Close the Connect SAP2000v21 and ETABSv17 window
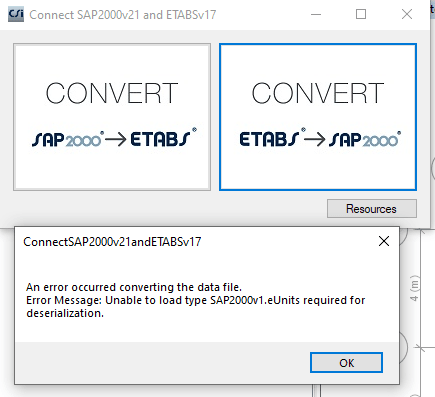The image size is (435, 397). click(x=407, y=14)
